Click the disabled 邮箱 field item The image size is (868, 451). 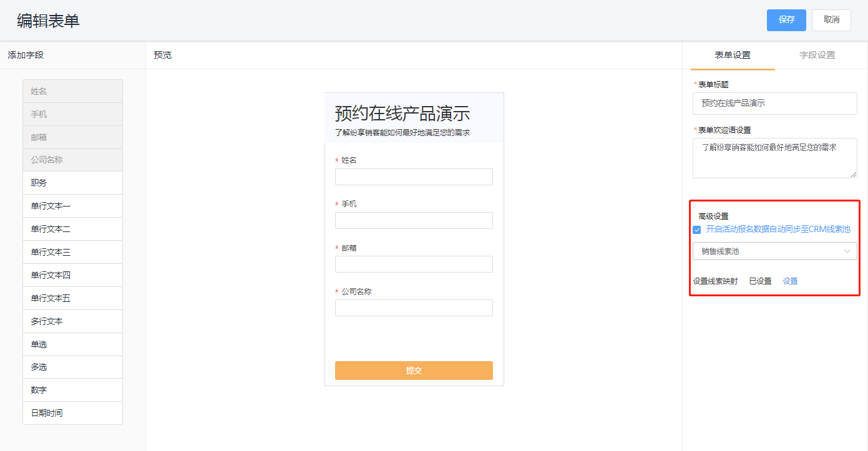coord(72,137)
